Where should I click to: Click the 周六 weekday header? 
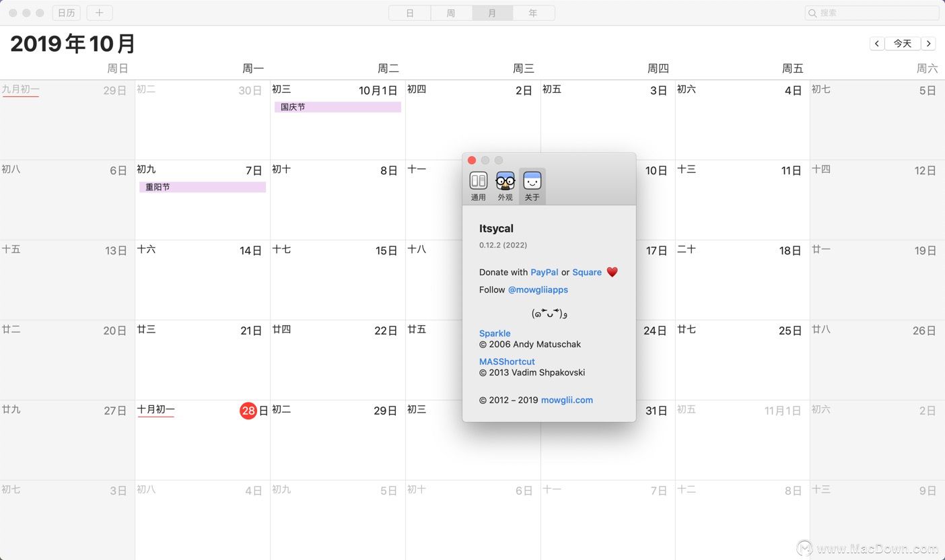927,68
